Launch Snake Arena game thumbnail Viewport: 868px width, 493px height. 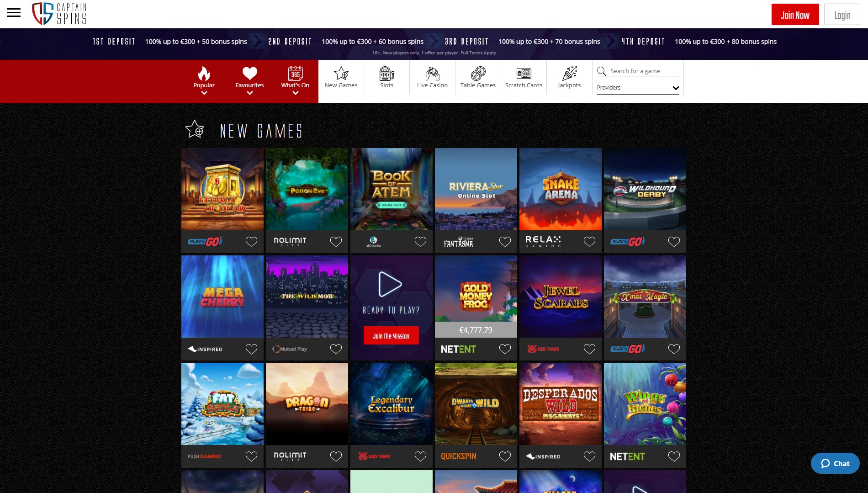[x=561, y=189]
